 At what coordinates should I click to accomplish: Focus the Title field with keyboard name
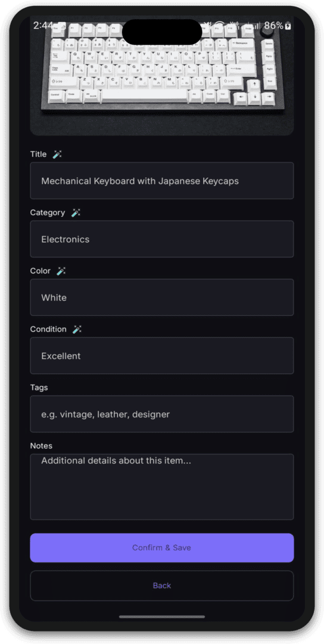tap(162, 181)
